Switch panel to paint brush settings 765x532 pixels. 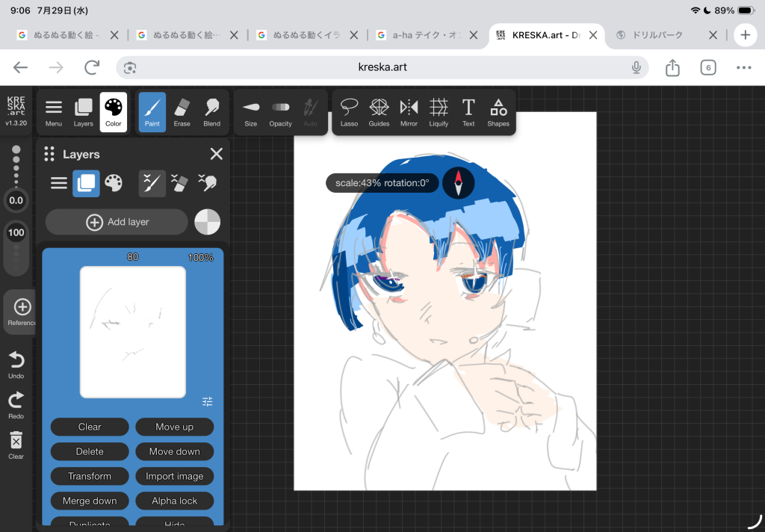[x=152, y=184]
